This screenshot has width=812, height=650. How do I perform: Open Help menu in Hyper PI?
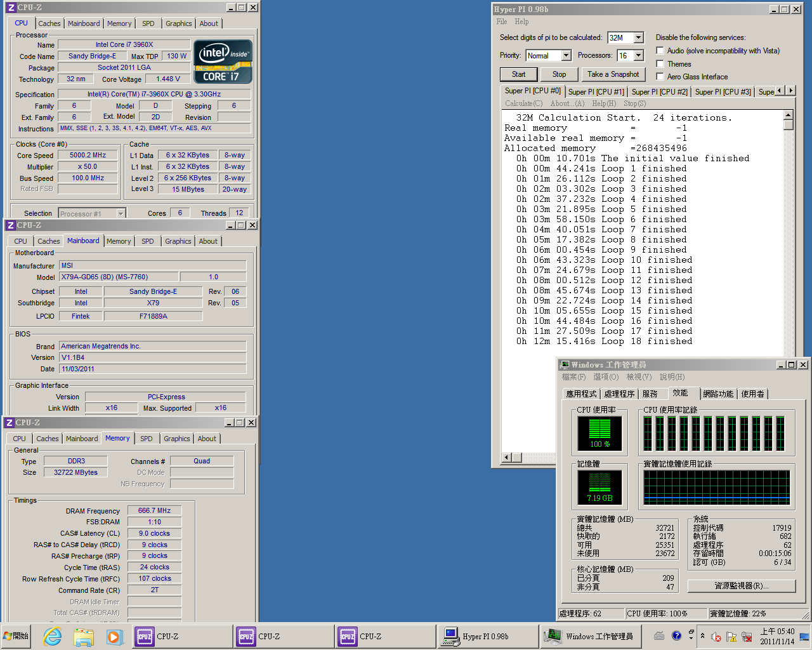521,22
